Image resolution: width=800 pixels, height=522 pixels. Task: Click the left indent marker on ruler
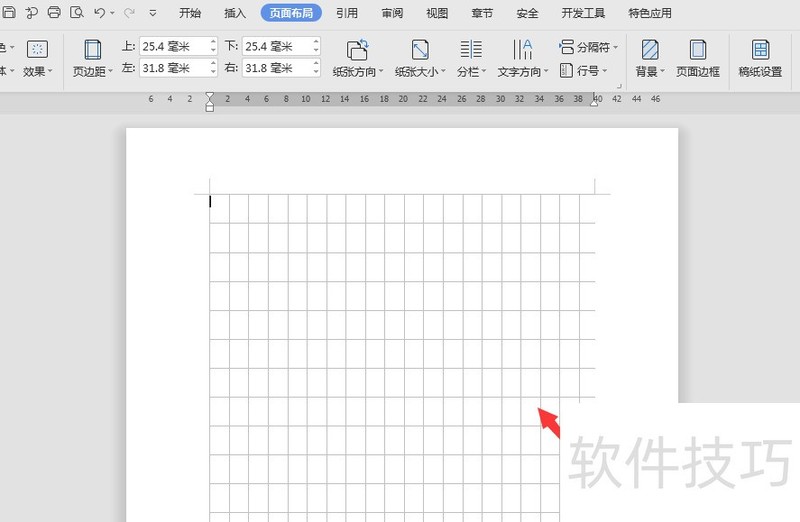click(x=210, y=106)
